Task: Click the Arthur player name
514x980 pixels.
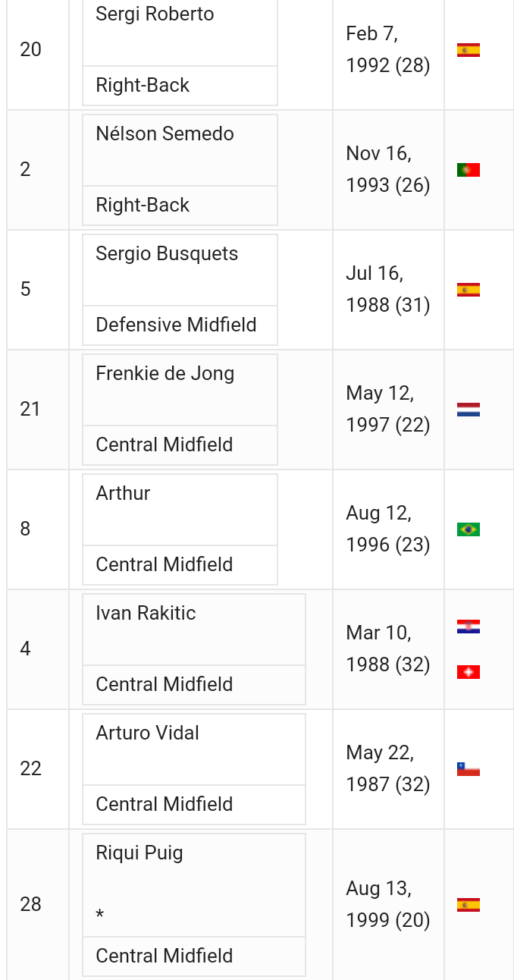Action: click(x=123, y=494)
